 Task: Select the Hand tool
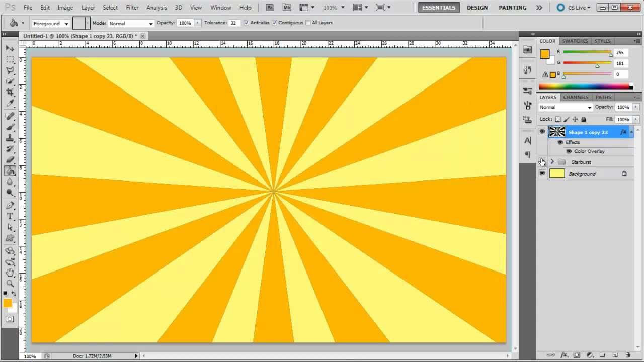point(10,273)
